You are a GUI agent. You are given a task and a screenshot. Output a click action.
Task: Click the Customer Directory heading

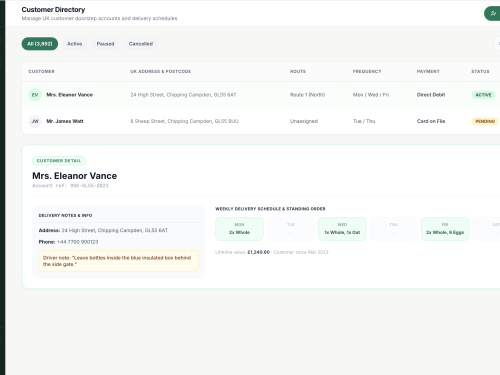click(x=53, y=10)
